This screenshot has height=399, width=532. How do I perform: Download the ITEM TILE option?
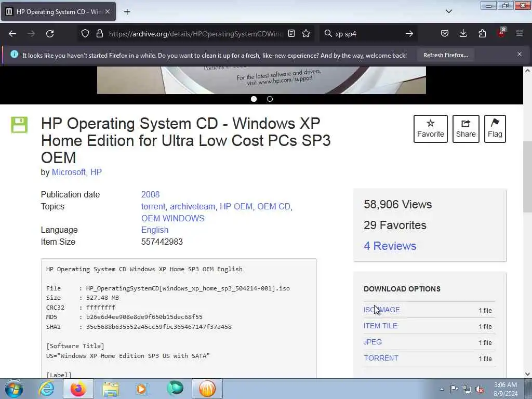[x=380, y=326]
